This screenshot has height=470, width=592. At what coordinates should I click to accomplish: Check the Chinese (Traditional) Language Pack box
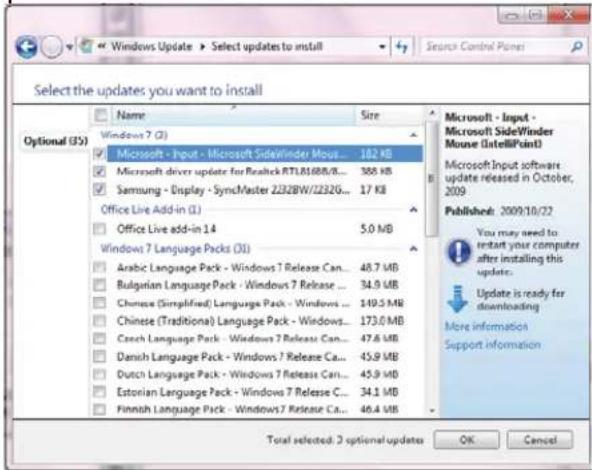click(x=100, y=321)
